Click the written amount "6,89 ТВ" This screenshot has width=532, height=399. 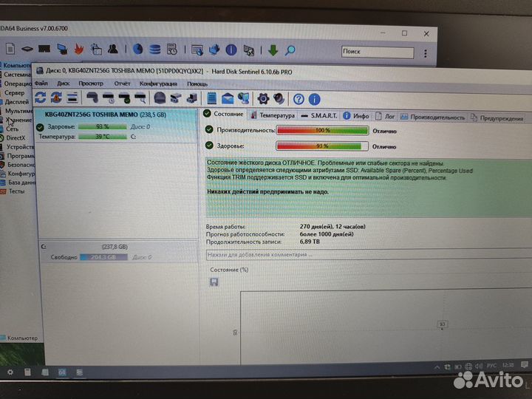tap(310, 242)
